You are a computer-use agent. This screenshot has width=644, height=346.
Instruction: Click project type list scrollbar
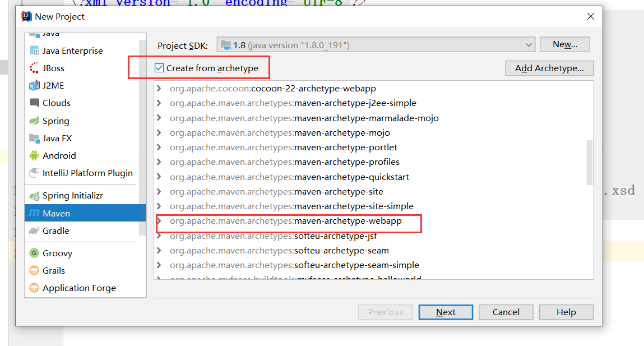[142, 137]
